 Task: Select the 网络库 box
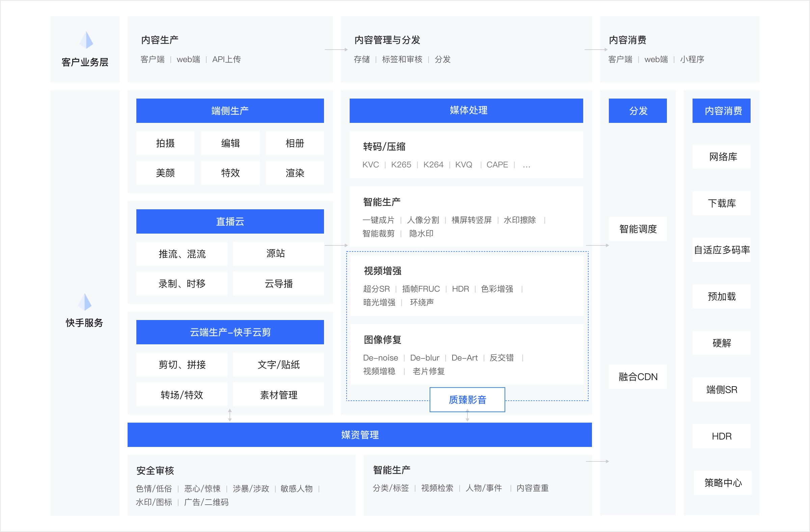[x=722, y=157]
